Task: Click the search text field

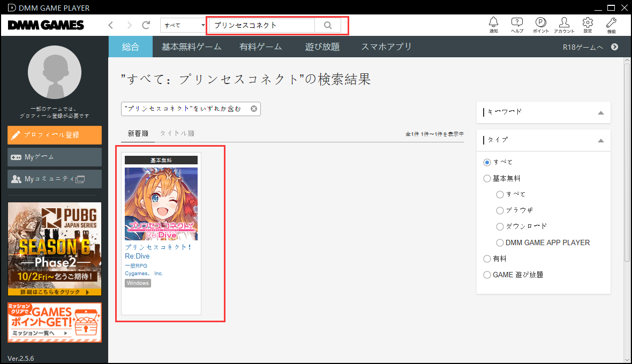Action: (x=261, y=25)
